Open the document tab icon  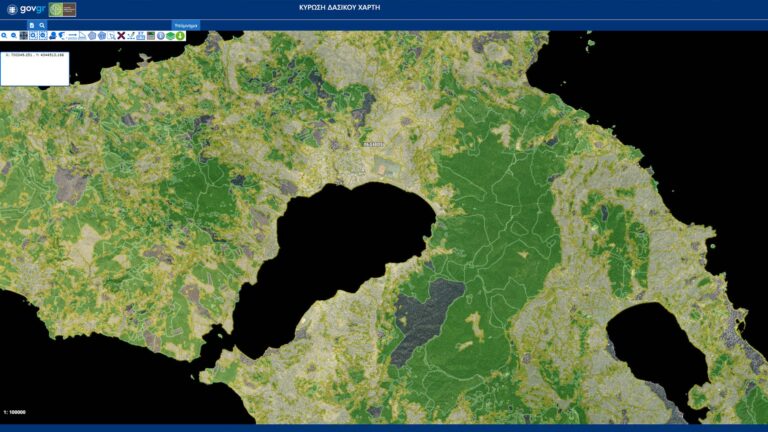tap(32, 24)
